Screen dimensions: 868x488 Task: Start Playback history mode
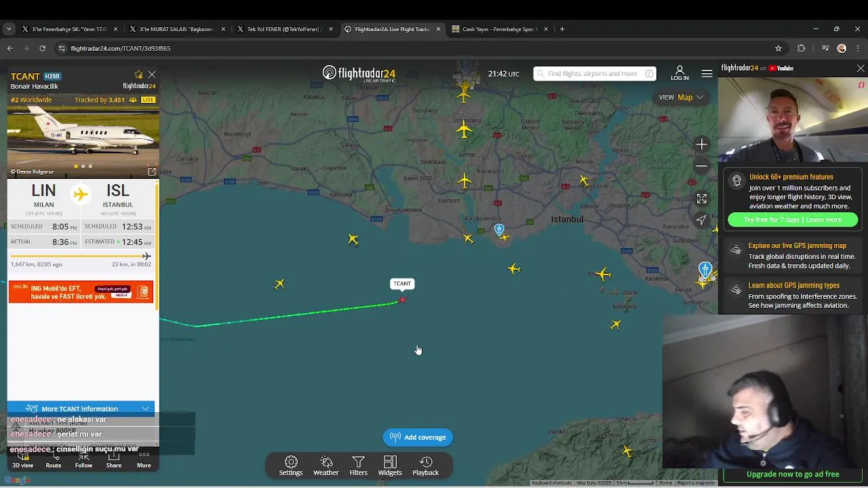coord(426,466)
